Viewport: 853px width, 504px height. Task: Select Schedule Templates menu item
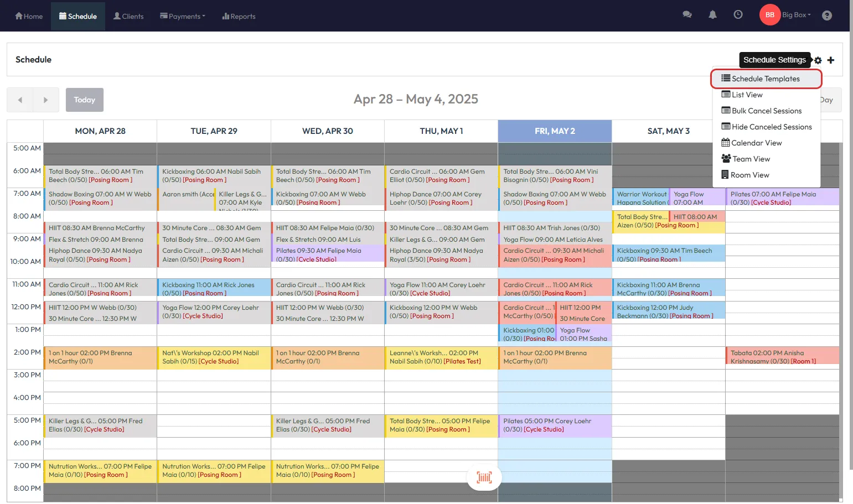click(x=766, y=79)
